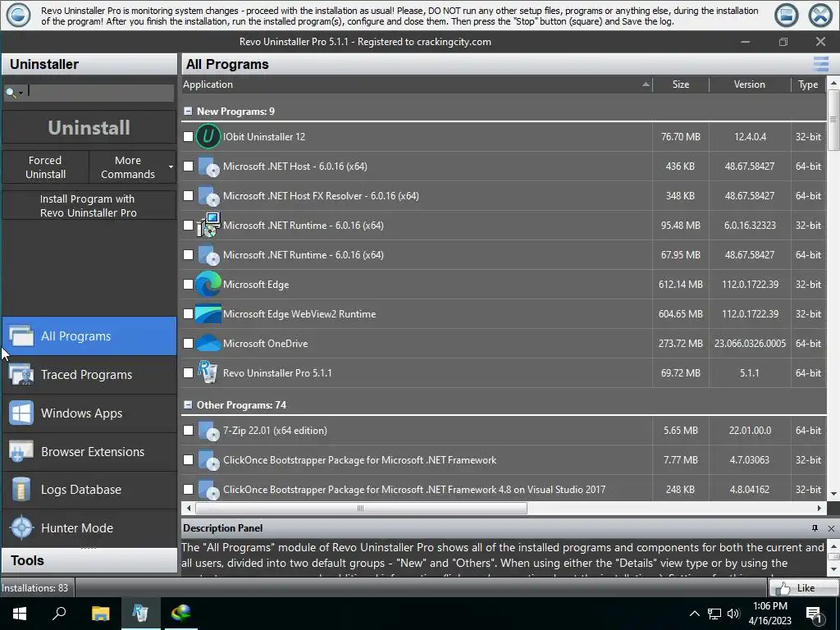Sort by the Application column header
This screenshot has width=840, height=630.
click(417, 84)
